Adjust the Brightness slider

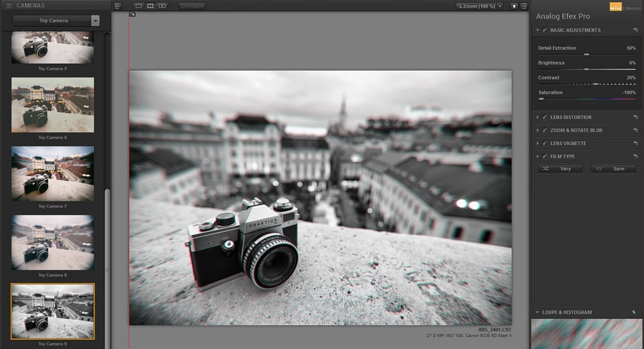pyautogui.click(x=586, y=69)
